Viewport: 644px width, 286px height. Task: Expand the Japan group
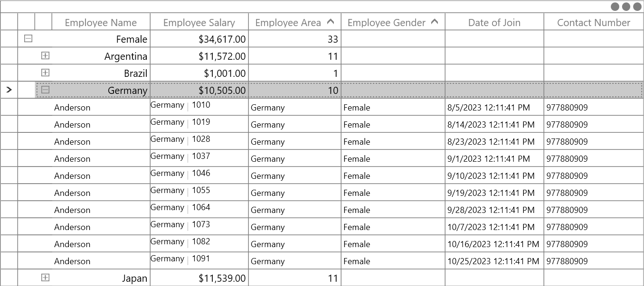click(x=45, y=277)
